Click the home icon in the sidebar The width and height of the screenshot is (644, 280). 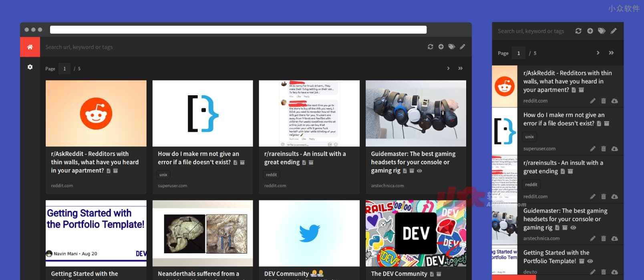click(x=30, y=47)
